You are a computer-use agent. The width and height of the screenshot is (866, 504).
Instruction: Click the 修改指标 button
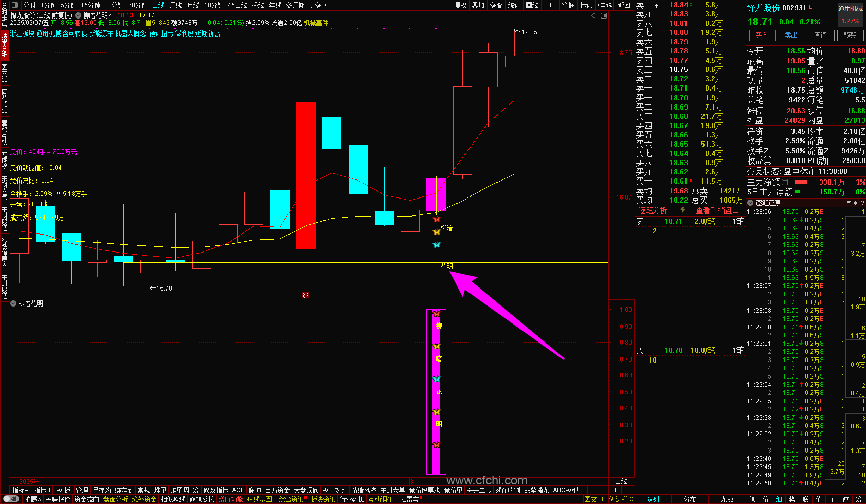click(215, 490)
